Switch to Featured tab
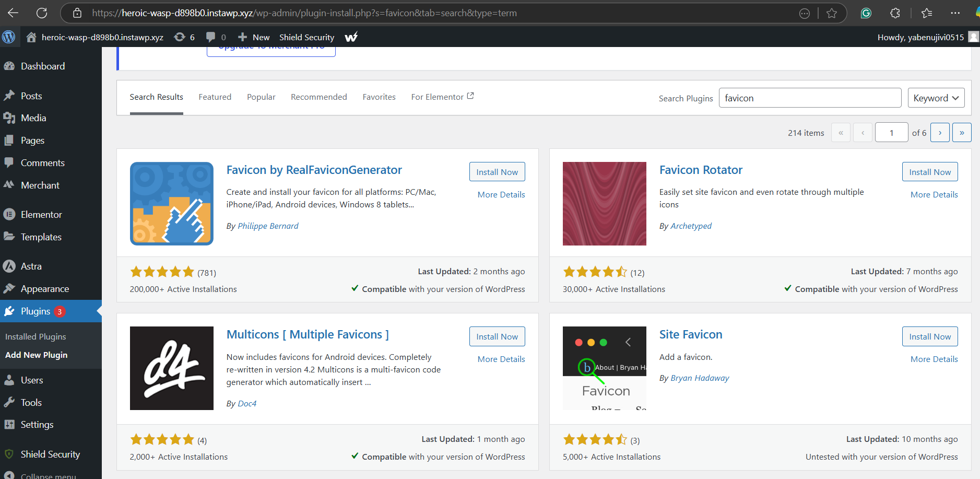This screenshot has height=479, width=980. (215, 97)
